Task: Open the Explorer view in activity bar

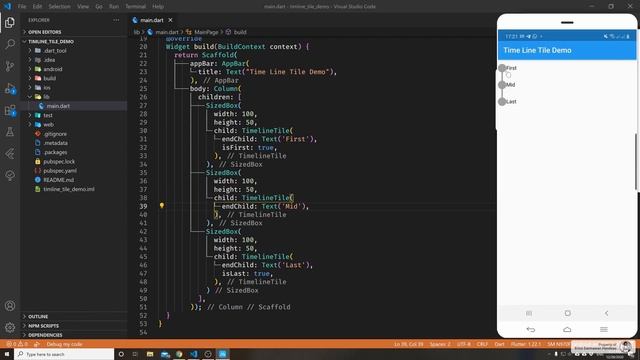Action: [10, 22]
